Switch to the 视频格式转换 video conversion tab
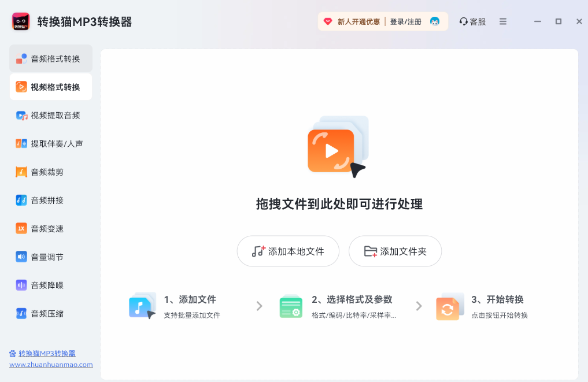 (x=50, y=86)
